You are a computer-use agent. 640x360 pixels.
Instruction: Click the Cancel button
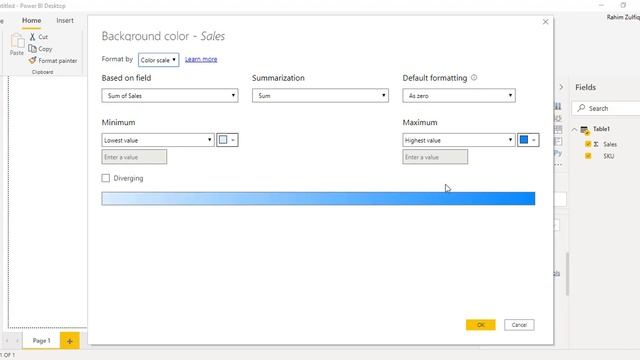[x=519, y=325]
